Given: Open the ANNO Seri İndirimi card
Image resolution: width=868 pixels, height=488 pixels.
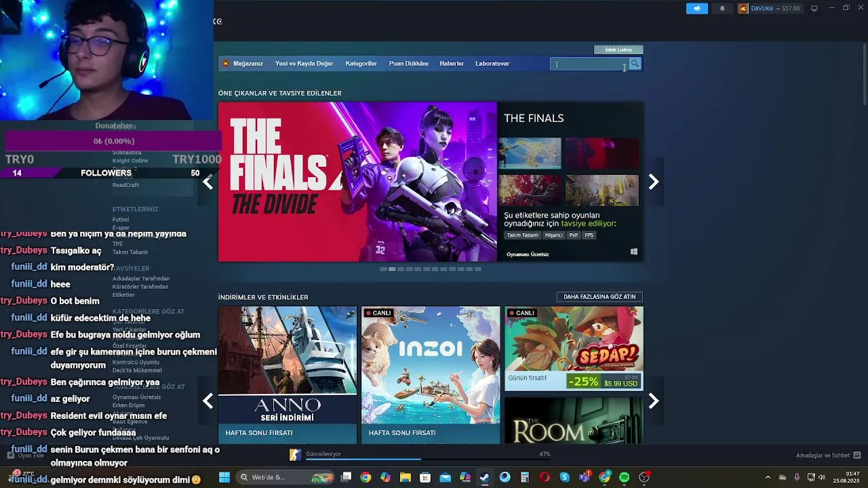Looking at the screenshot, I should (x=288, y=375).
